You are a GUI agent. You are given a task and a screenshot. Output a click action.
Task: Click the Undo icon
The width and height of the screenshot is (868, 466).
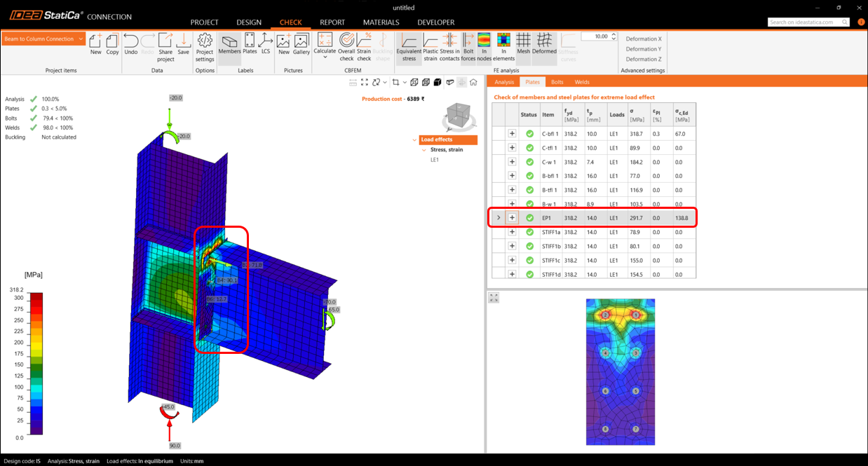[x=130, y=43]
